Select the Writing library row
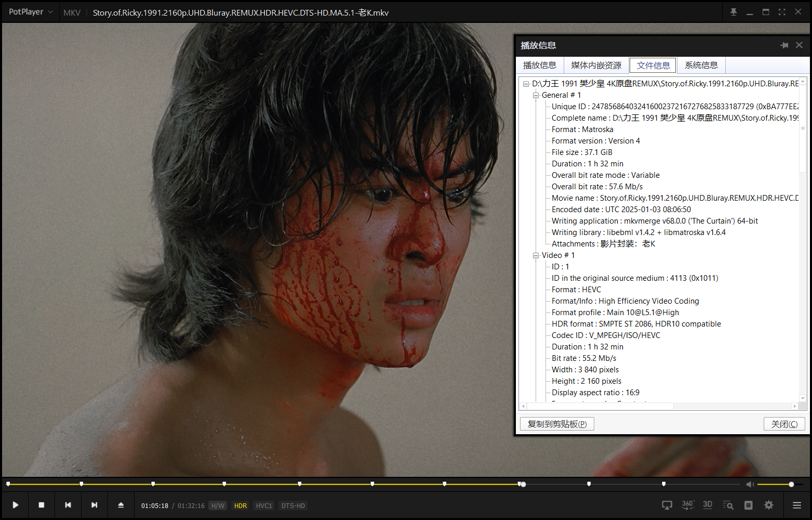This screenshot has width=812, height=520. pyautogui.click(x=638, y=232)
